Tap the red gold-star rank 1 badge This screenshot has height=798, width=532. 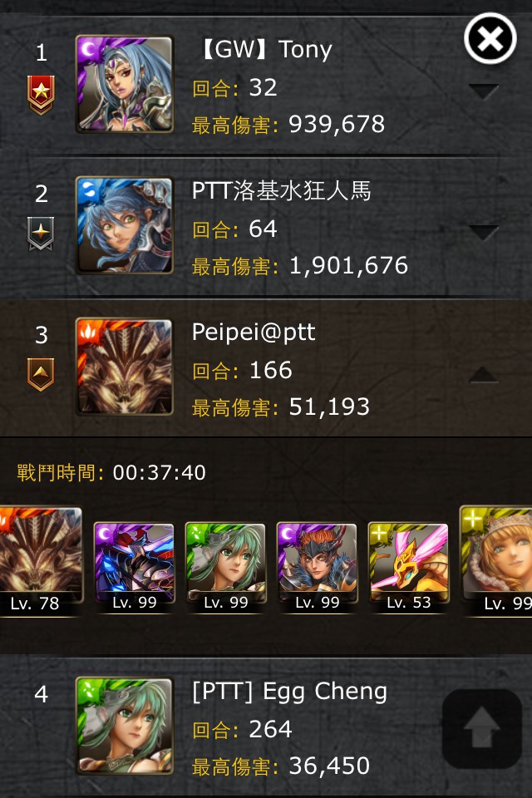[x=41, y=95]
